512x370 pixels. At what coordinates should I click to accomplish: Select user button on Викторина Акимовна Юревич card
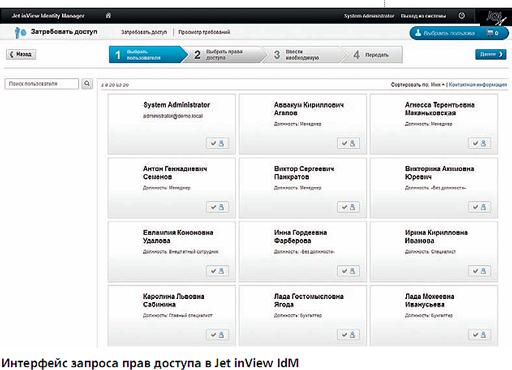coord(479,207)
